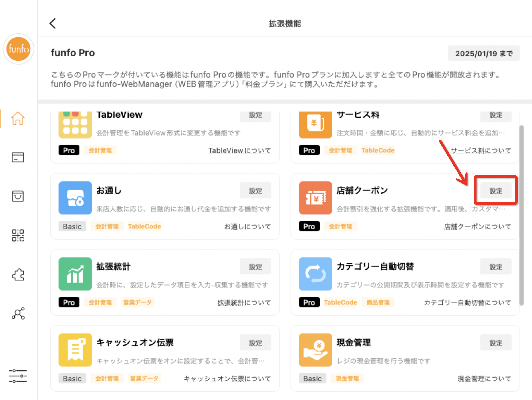This screenshot has width=532, height=400.
Task: Click the Basic badge on お通し card
Action: tap(72, 226)
